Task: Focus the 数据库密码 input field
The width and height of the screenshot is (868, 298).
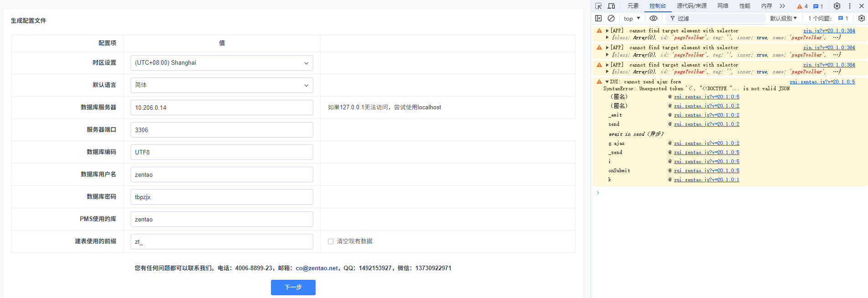Action: (222, 197)
